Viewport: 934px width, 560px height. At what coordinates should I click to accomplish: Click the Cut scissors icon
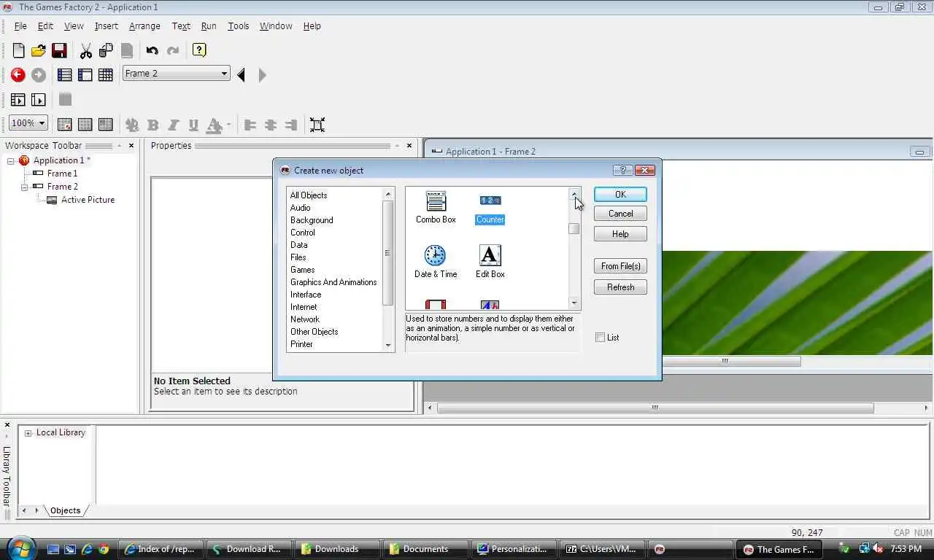point(86,50)
